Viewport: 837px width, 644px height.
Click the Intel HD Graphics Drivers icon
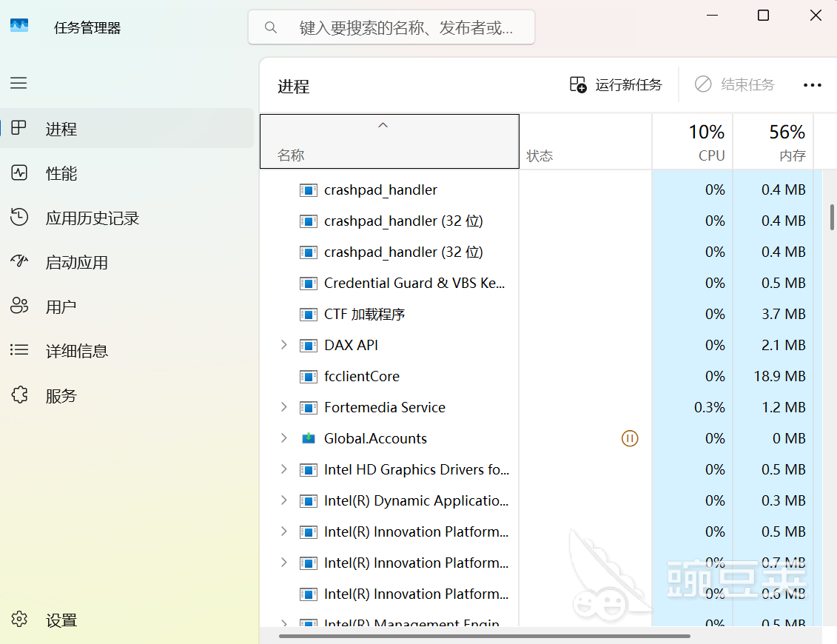[309, 469]
